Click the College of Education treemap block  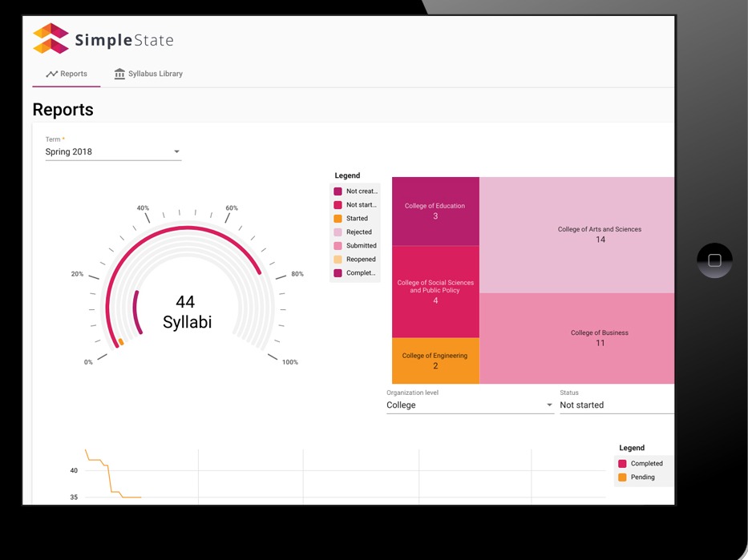tap(435, 211)
